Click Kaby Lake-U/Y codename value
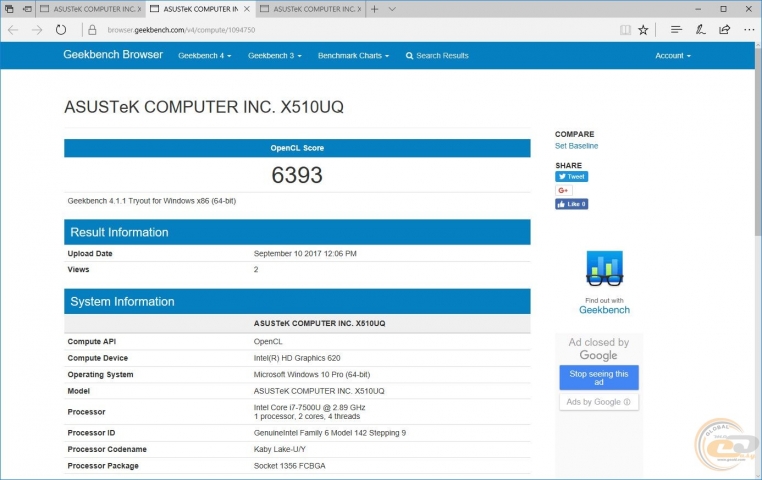 [x=280, y=449]
